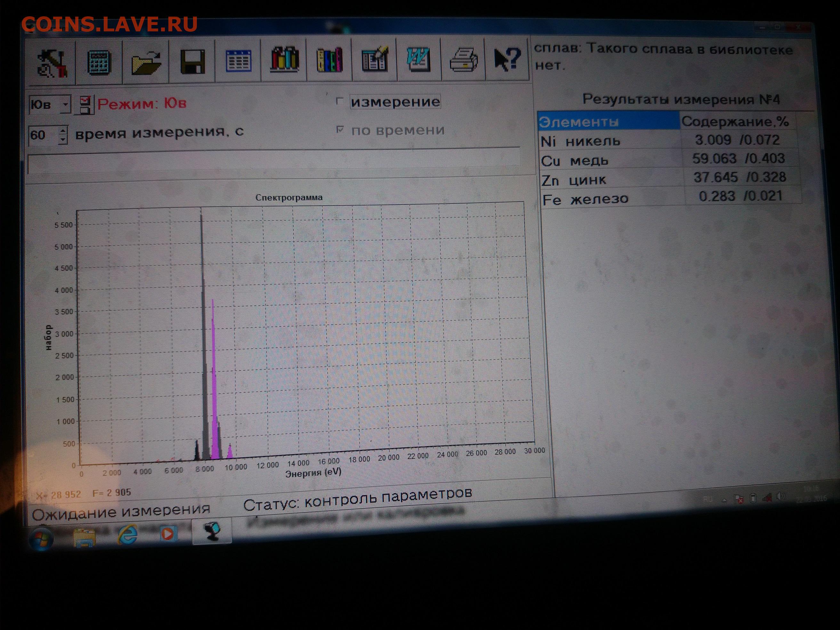Export report to Word icon
The width and height of the screenshot is (840, 630).
[419, 59]
